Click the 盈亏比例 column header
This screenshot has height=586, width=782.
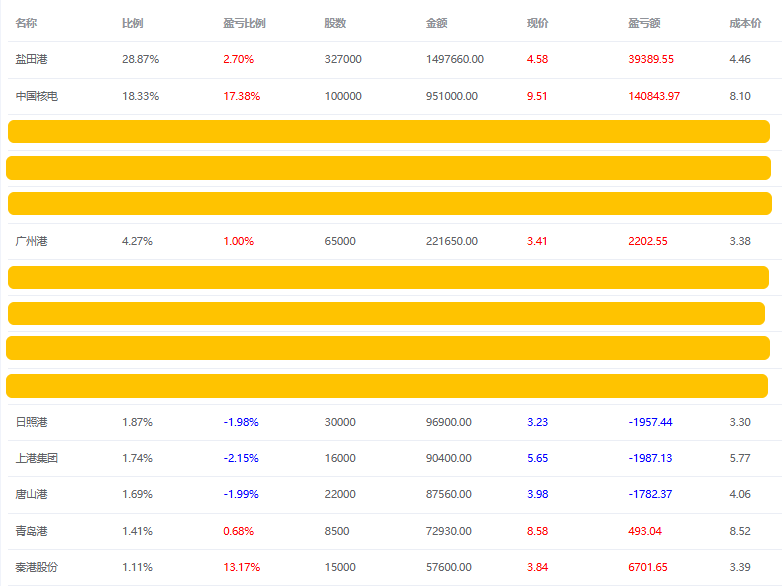[244, 23]
